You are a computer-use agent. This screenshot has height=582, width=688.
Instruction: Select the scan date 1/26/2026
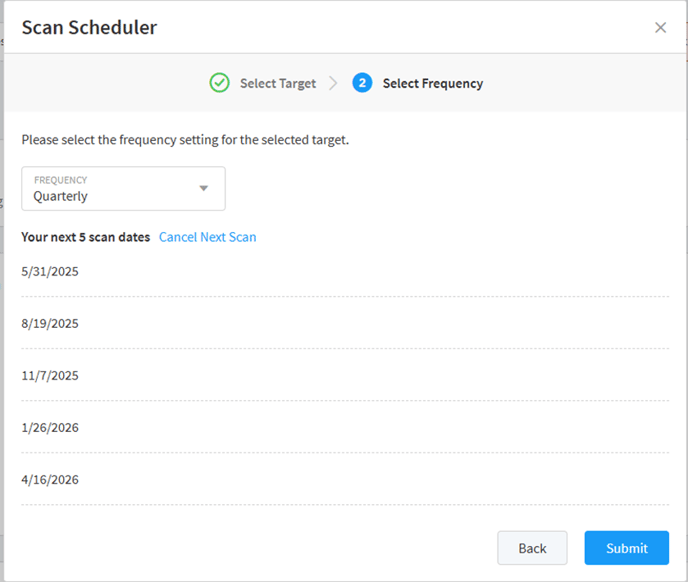[50, 428]
